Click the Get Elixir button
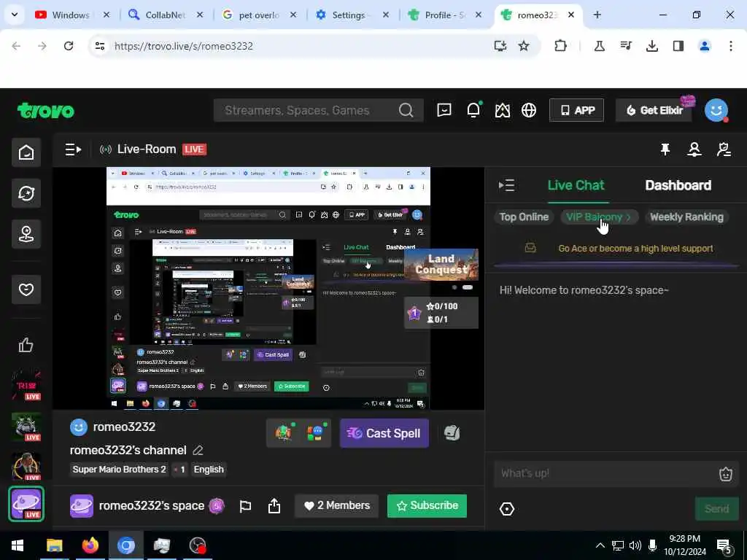 (x=654, y=111)
